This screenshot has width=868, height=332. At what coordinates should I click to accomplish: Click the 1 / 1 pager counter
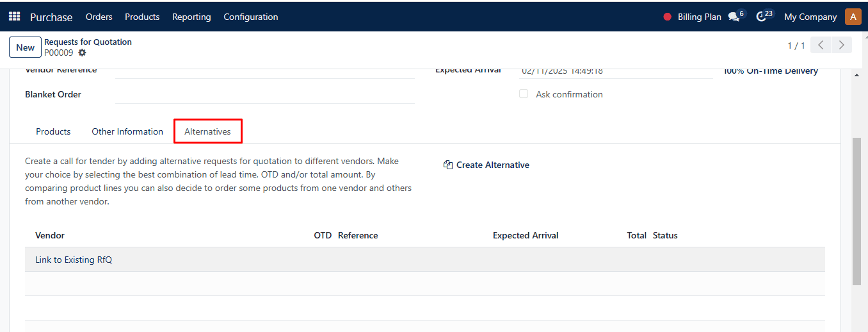[796, 46]
